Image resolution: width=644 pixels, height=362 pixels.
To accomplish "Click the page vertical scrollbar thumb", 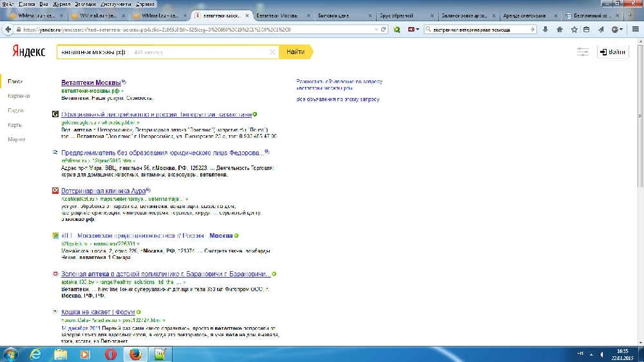I will [x=641, y=115].
